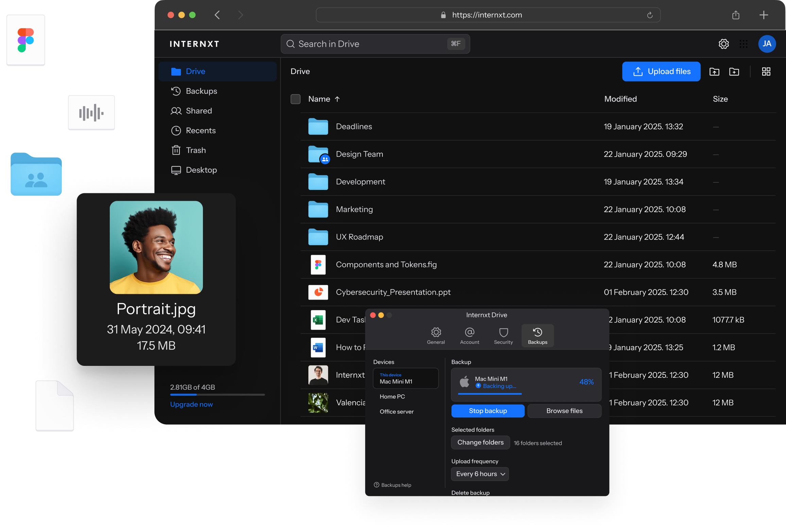Click the Internxt file photo thumbnail
Screen dimensions: 786x532
tap(318, 375)
